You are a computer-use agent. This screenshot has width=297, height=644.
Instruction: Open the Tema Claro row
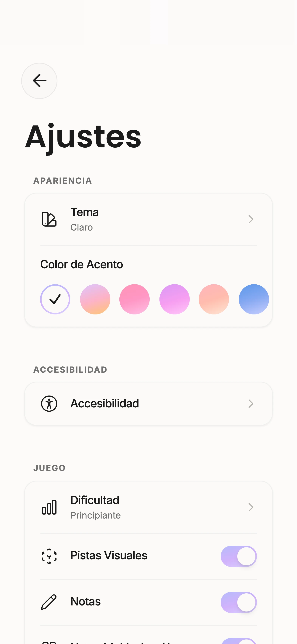tap(148, 219)
